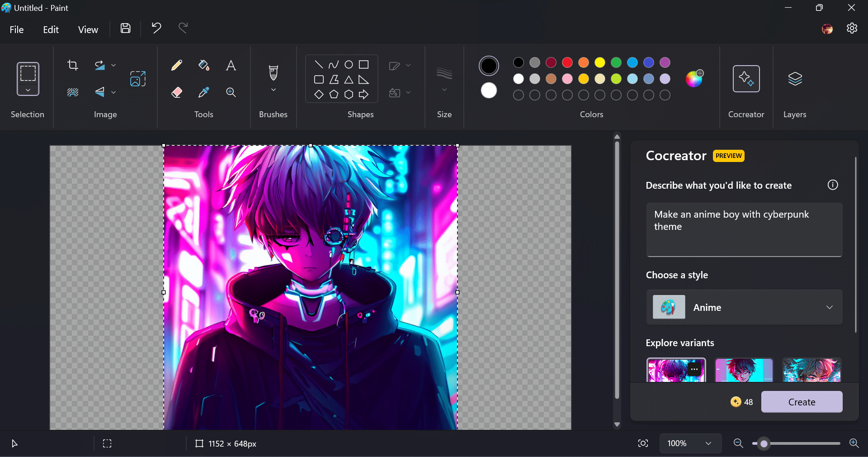Select the Text tool
868x457 pixels.
point(231,66)
